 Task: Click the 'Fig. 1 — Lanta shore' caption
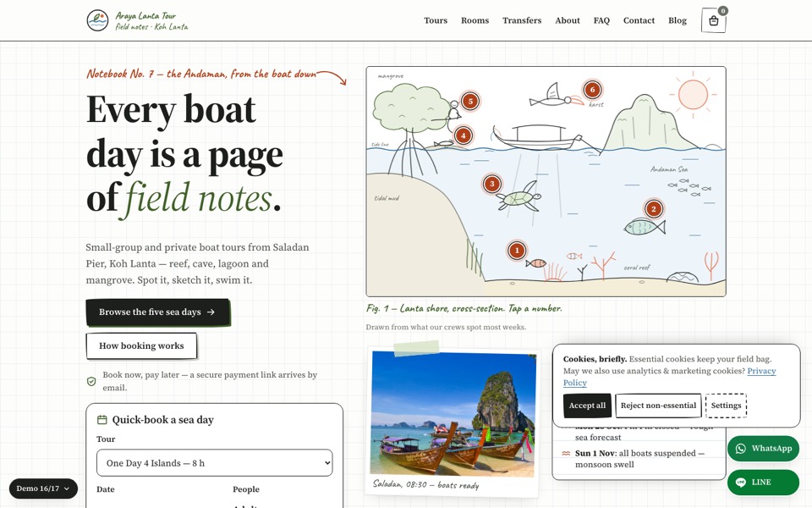[464, 308]
